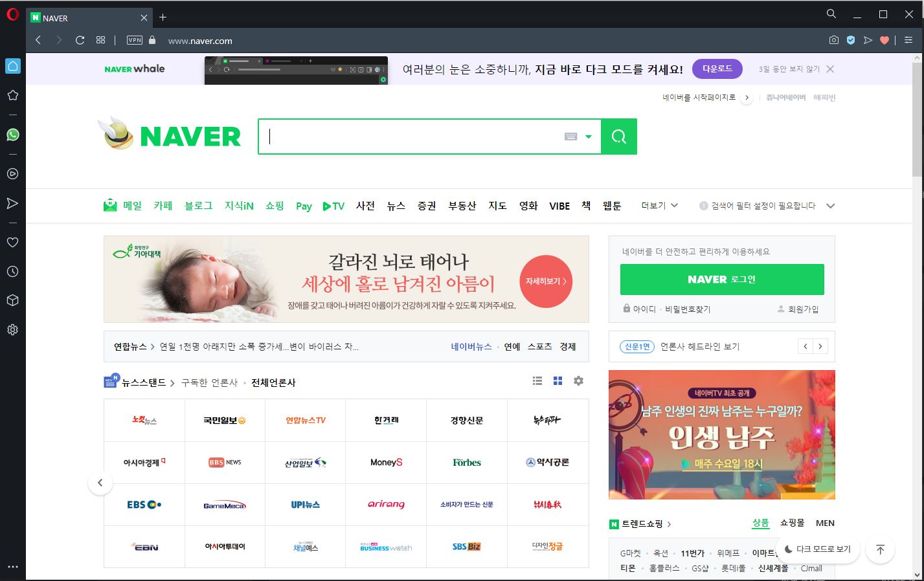Open the on-screen keyboard icon in search
Screen dimensions: 924x581
pos(570,137)
